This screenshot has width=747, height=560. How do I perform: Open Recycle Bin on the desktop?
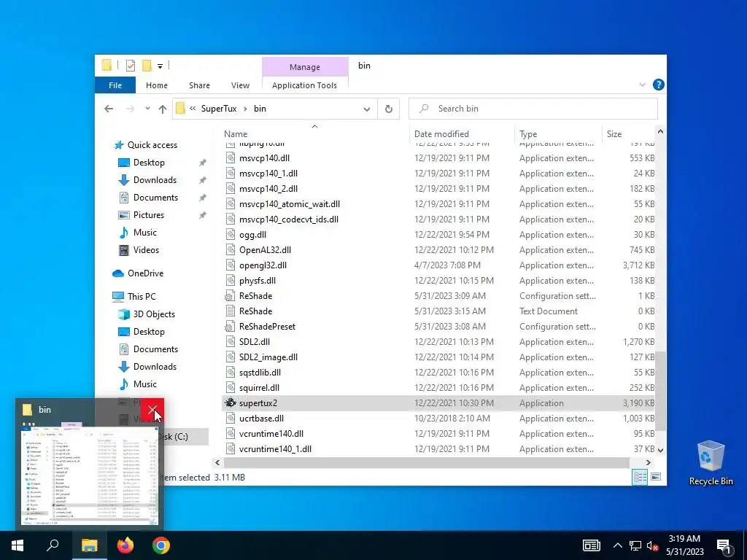(x=711, y=463)
